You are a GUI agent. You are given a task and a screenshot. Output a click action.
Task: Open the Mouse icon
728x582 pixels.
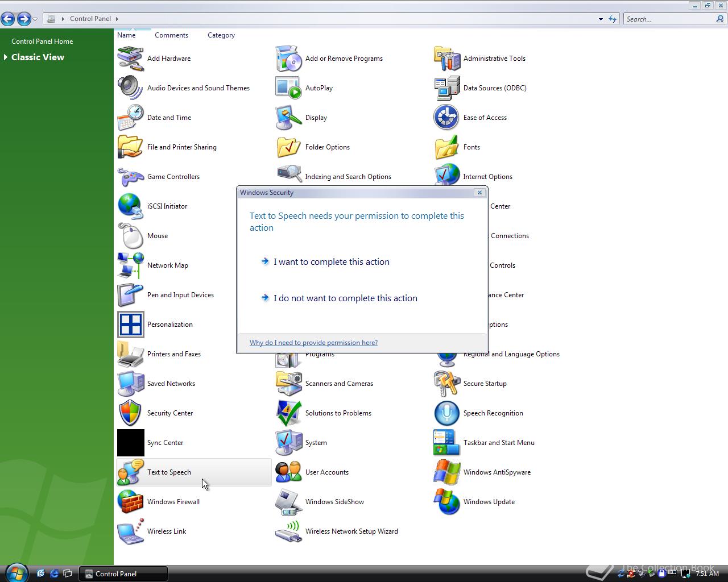coord(130,236)
